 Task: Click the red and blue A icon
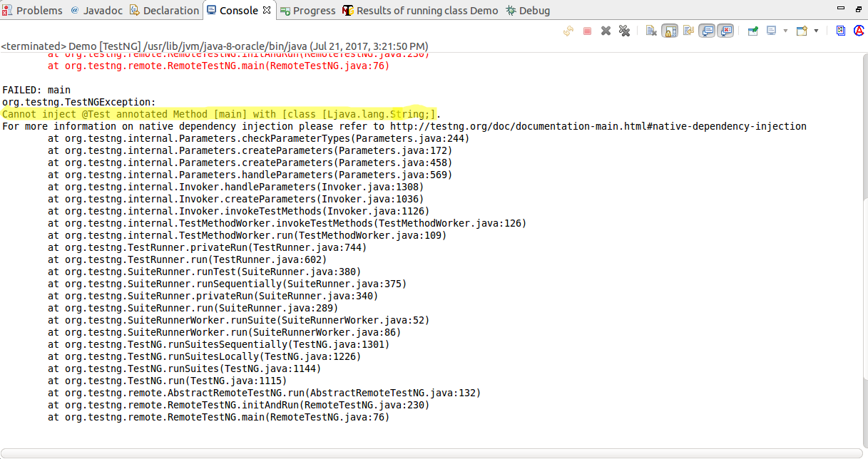click(x=859, y=31)
